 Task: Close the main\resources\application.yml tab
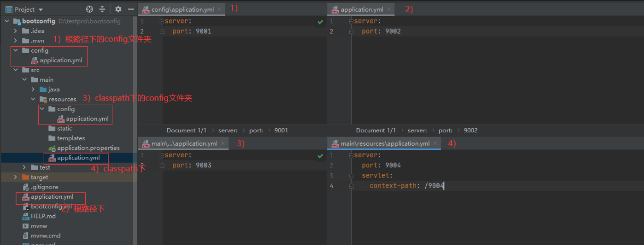(436, 143)
